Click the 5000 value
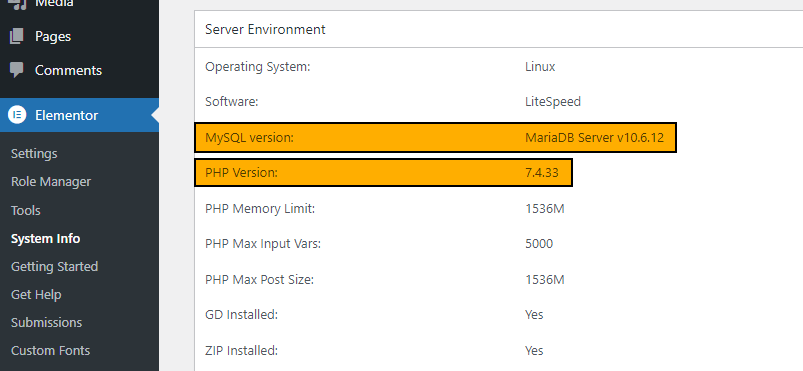Screen dimensions: 803x371 coord(539,244)
